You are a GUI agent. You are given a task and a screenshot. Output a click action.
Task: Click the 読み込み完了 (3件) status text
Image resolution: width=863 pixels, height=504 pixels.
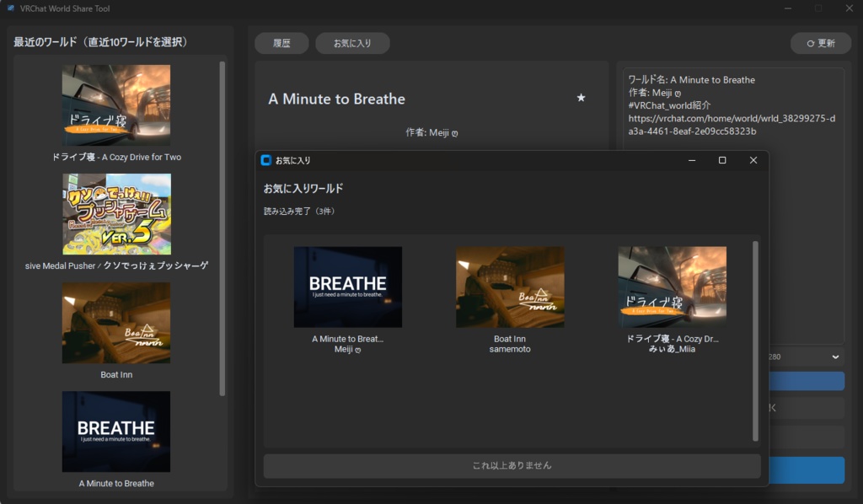[299, 212]
